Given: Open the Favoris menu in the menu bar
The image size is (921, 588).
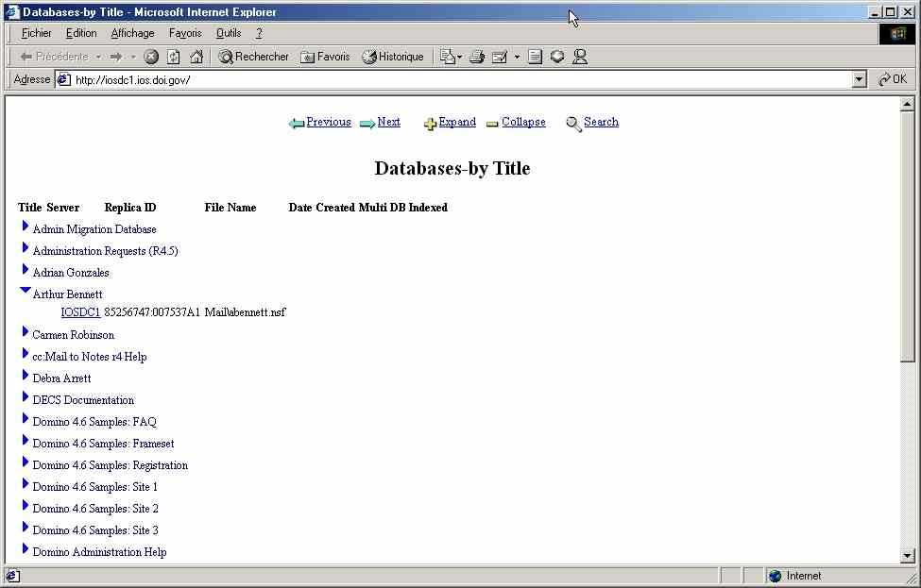Looking at the screenshot, I should point(185,33).
